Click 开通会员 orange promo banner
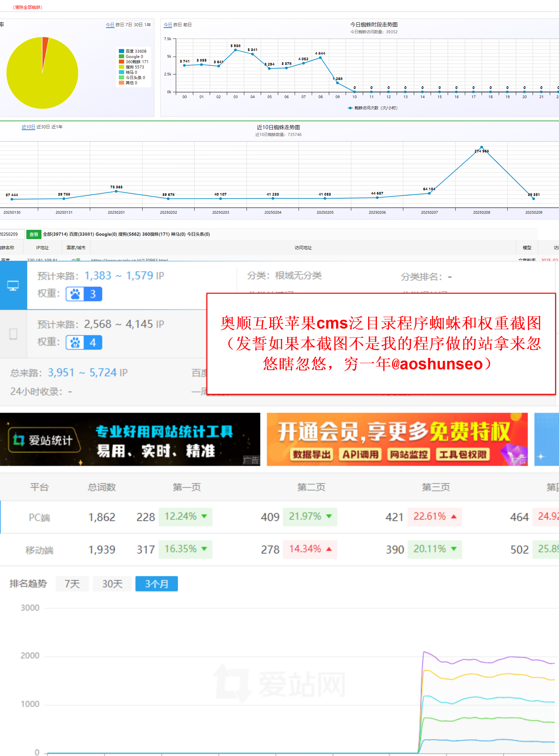This screenshot has width=559, height=756. click(x=397, y=439)
